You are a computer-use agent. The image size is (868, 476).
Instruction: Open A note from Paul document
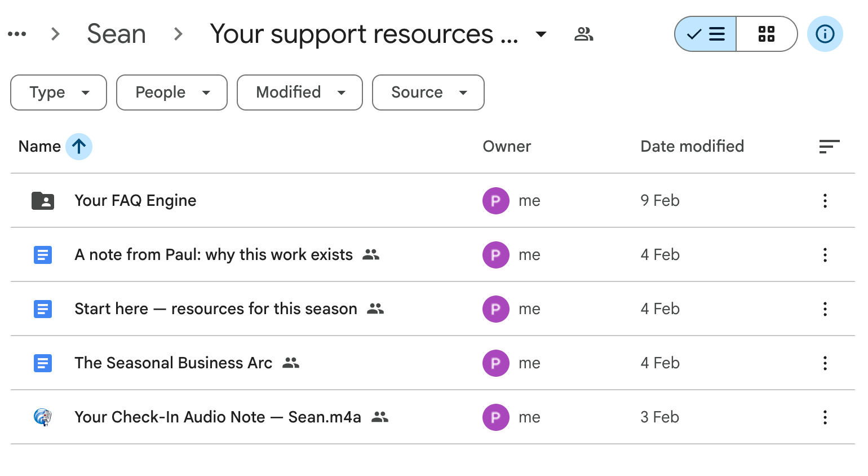click(x=214, y=255)
